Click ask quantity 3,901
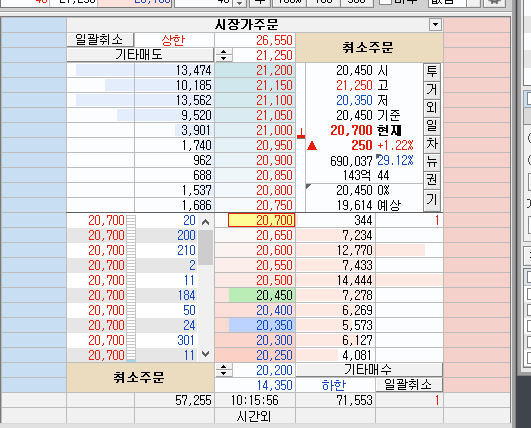This screenshot has width=531, height=428. (174, 130)
